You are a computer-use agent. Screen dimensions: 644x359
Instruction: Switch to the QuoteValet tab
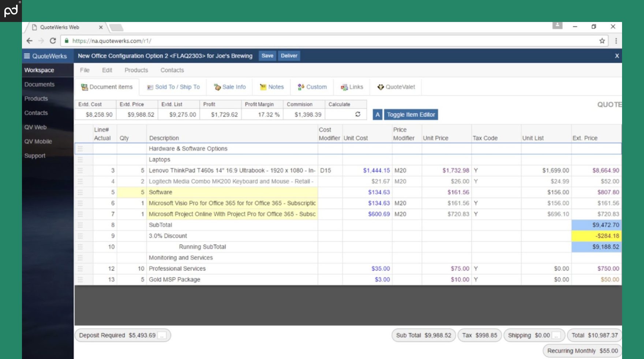pyautogui.click(x=396, y=87)
